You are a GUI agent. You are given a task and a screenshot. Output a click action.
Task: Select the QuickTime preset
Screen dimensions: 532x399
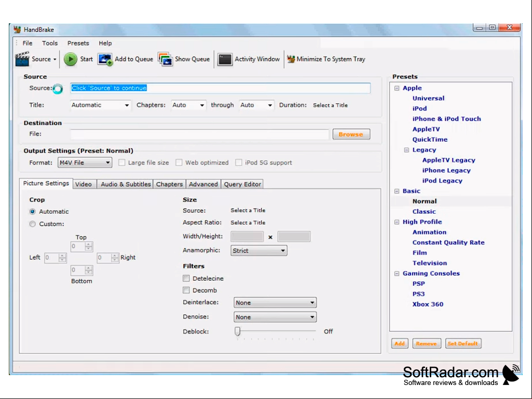[x=430, y=140]
